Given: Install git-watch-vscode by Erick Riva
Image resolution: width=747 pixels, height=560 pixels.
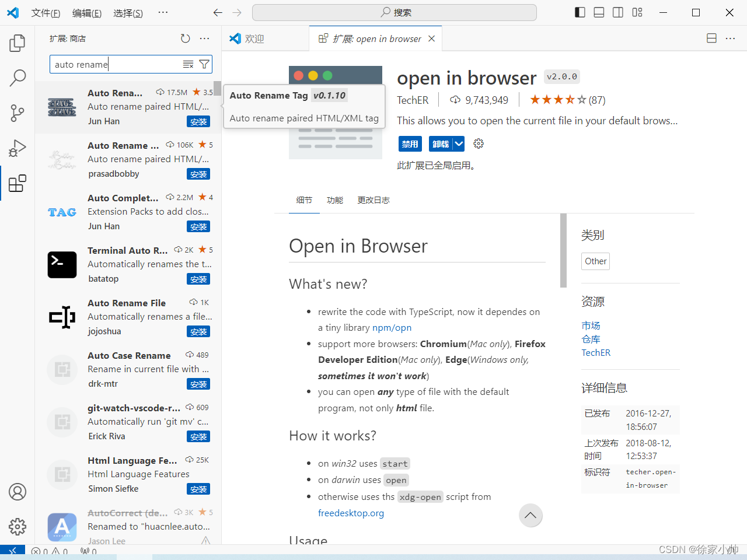Looking at the screenshot, I should click(198, 437).
